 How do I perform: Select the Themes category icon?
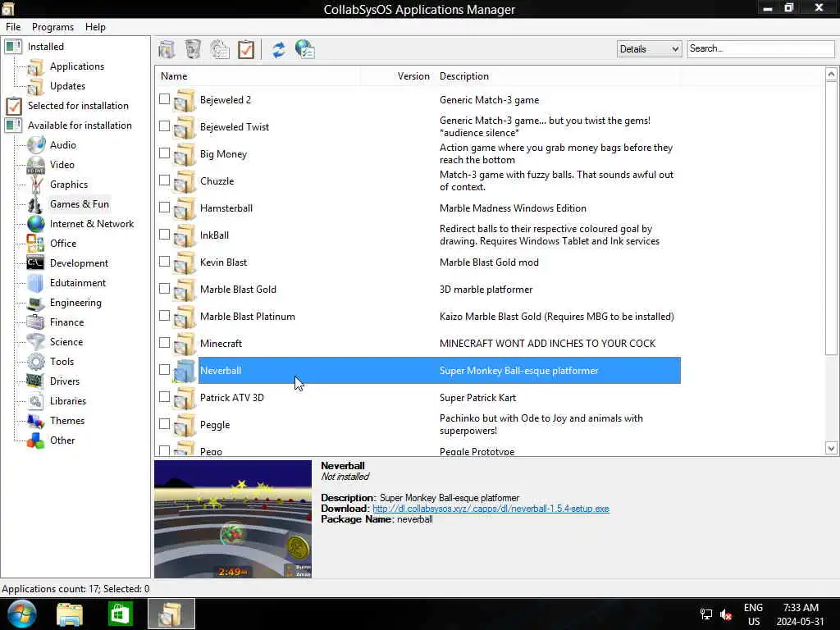(36, 421)
